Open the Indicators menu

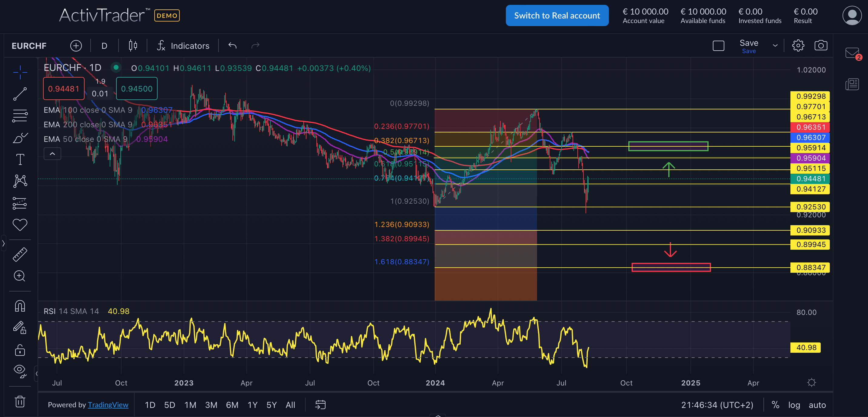tap(184, 45)
